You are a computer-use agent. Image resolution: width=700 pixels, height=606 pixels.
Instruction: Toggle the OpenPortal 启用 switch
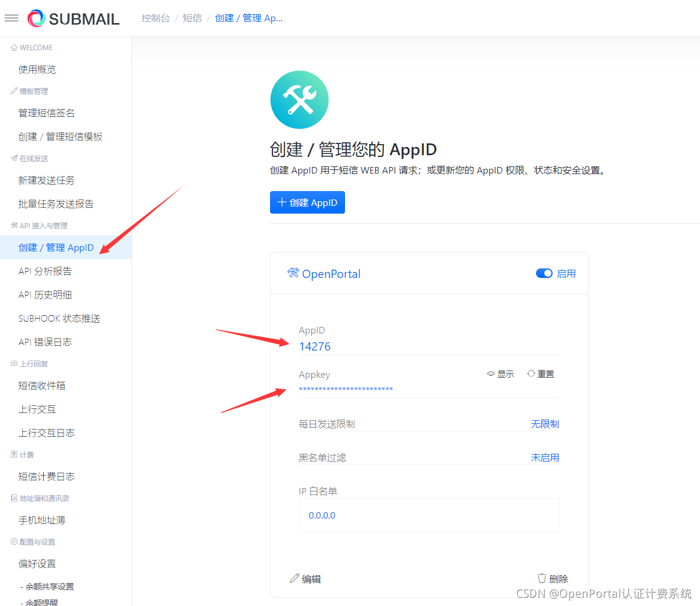pyautogui.click(x=544, y=273)
